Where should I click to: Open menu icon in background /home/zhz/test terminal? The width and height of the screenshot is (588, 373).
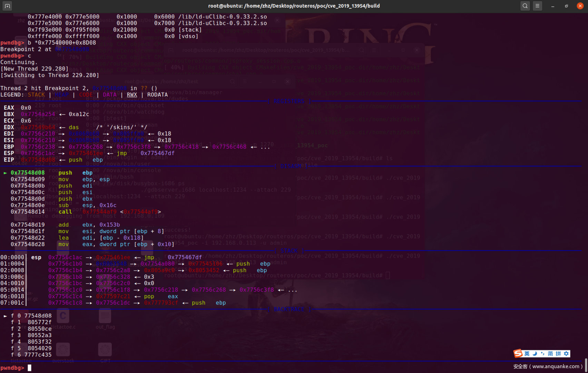pos(245,82)
